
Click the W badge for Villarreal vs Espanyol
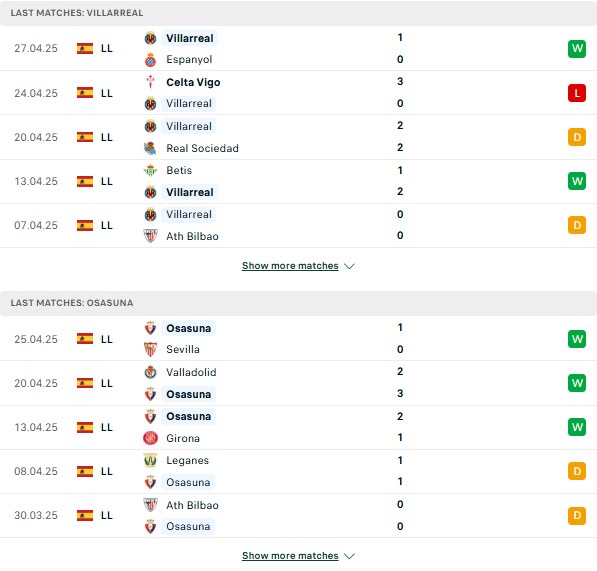pyautogui.click(x=577, y=48)
